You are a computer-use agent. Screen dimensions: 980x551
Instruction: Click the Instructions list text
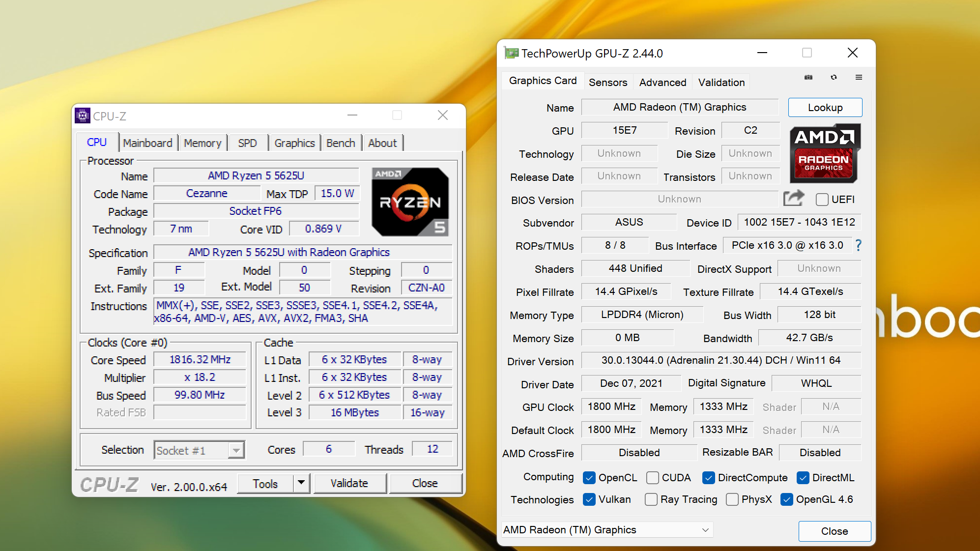point(303,312)
